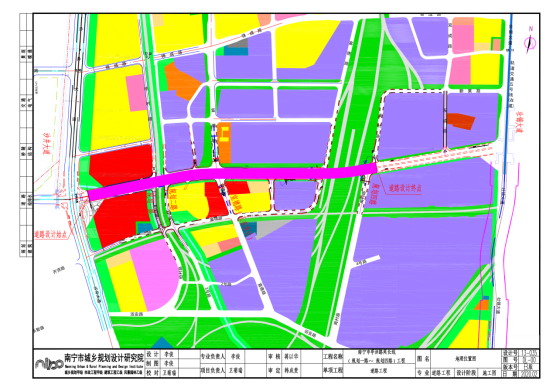Click the magenta 规划四路 road label
The height and width of the screenshot is (392, 554).
pos(372,194)
